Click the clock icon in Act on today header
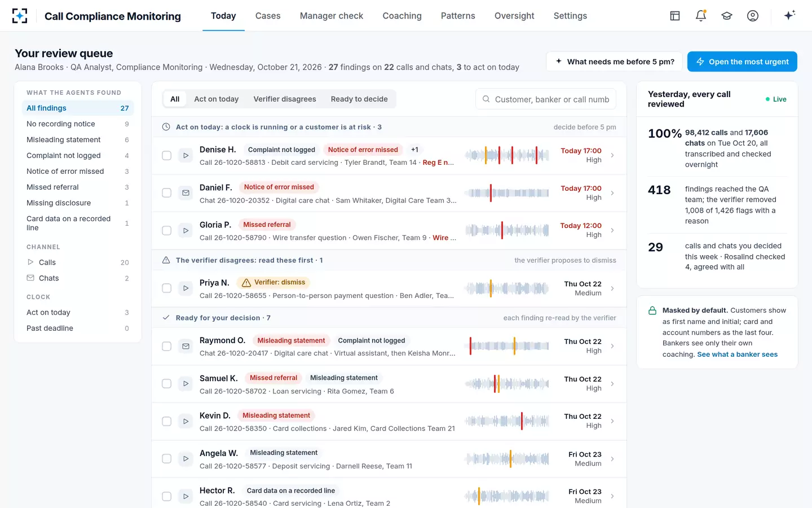This screenshot has height=508, width=812. pos(166,127)
